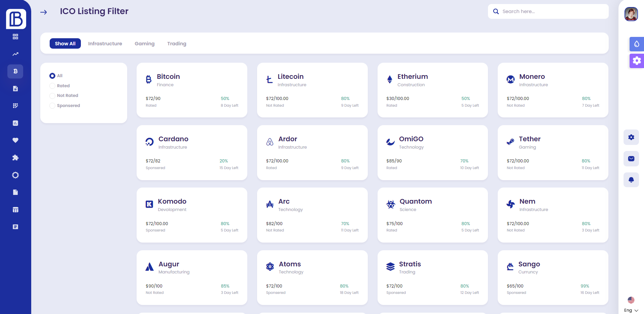This screenshot has width=644, height=314.
Task: Click the '$85/90' value on OmiGO card
Action: pyautogui.click(x=394, y=161)
